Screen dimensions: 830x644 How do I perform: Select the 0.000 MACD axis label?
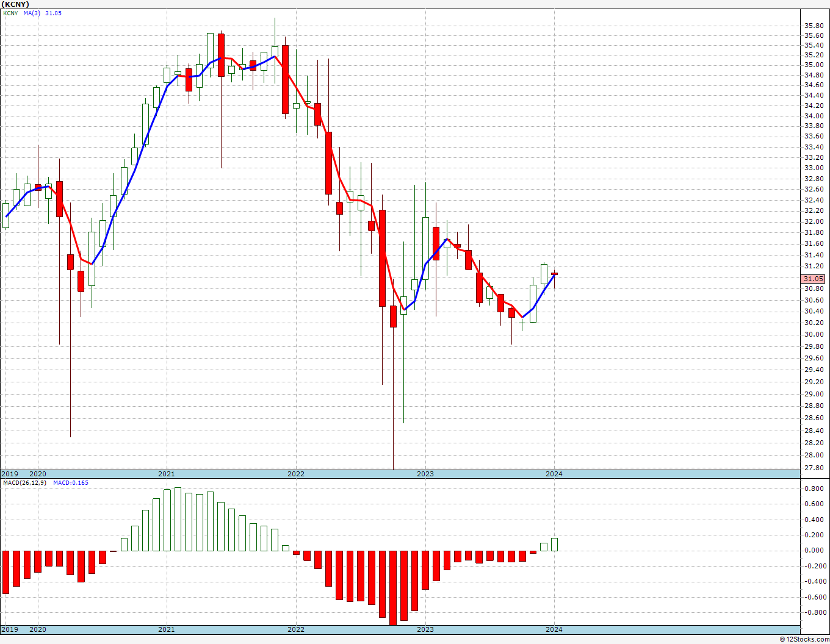pyautogui.click(x=814, y=551)
